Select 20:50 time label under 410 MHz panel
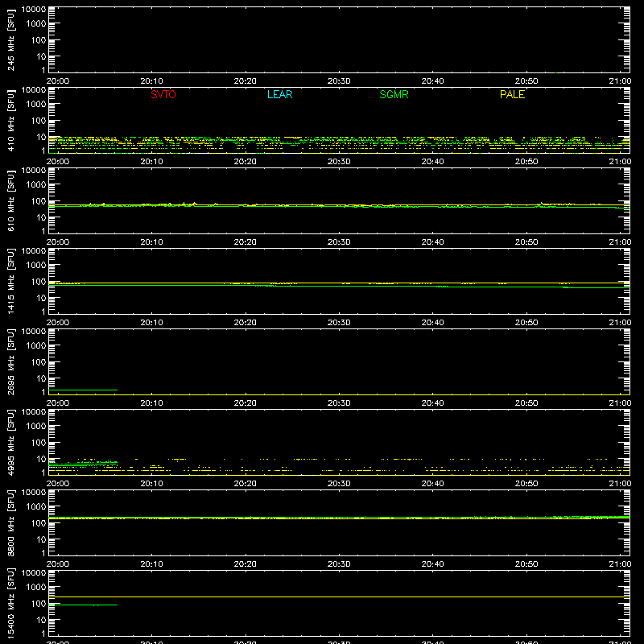Image resolution: width=644 pixels, height=644 pixels. [526, 162]
